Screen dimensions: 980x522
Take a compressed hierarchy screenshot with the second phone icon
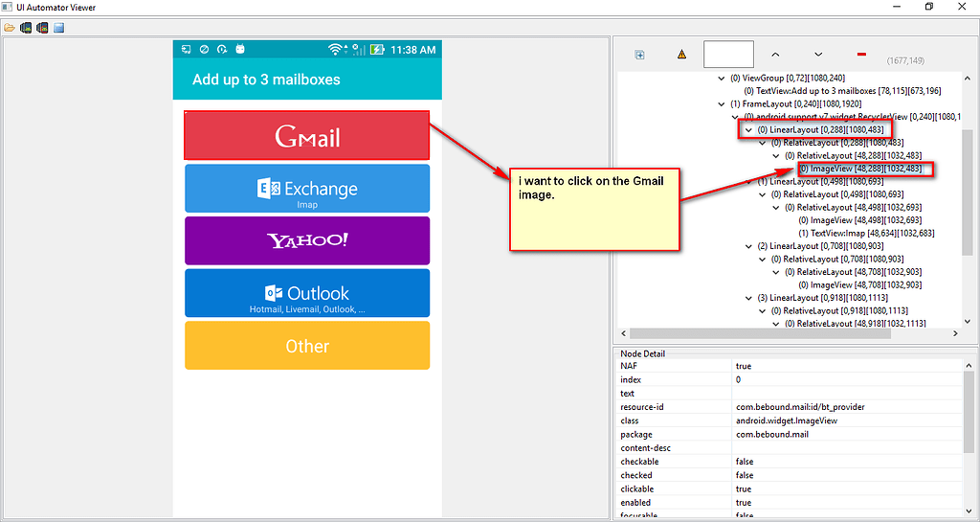(x=42, y=28)
